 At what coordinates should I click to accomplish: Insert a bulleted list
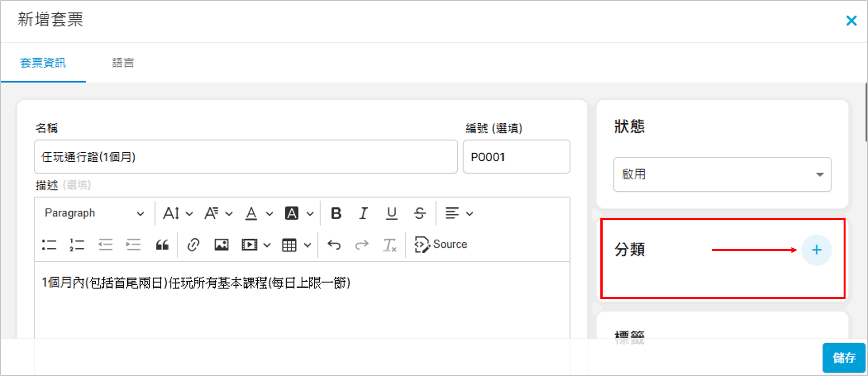(49, 244)
